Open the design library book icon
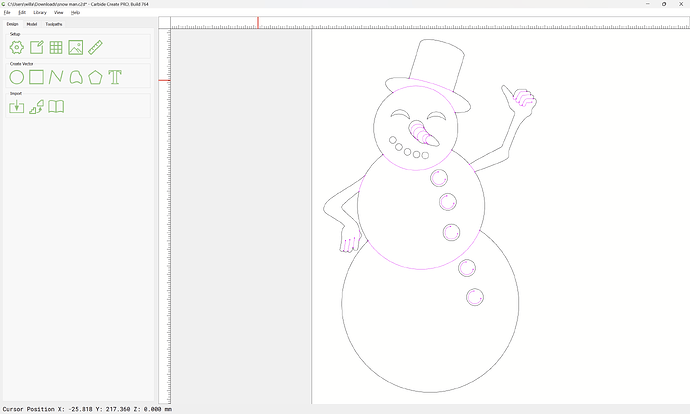The image size is (690, 414). pos(56,106)
